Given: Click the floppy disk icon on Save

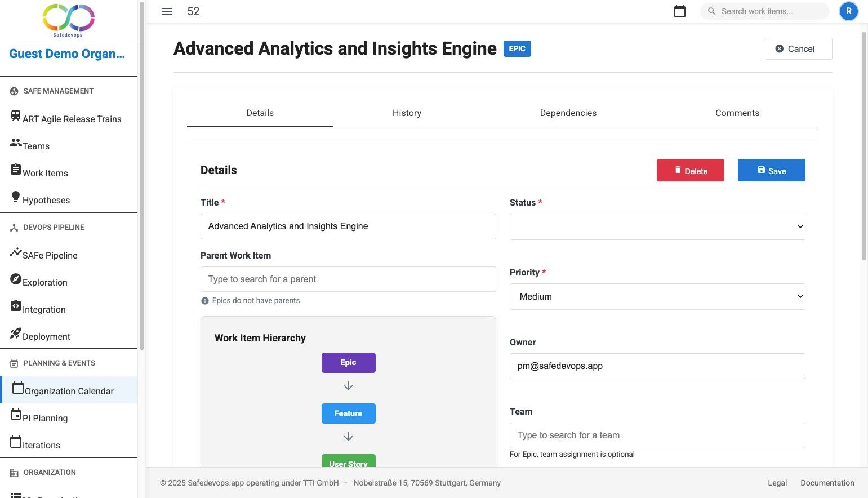Looking at the screenshot, I should coord(761,170).
